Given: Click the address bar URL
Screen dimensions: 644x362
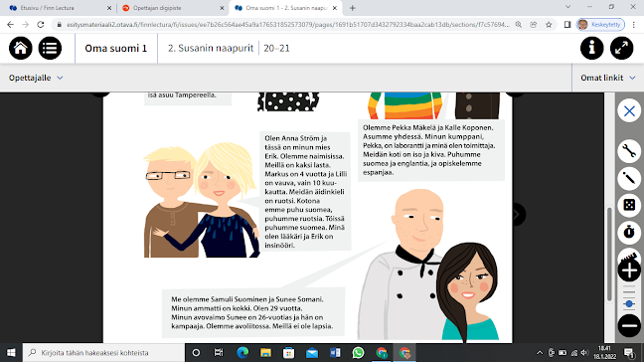Looking at the screenshot, I should (287, 25).
